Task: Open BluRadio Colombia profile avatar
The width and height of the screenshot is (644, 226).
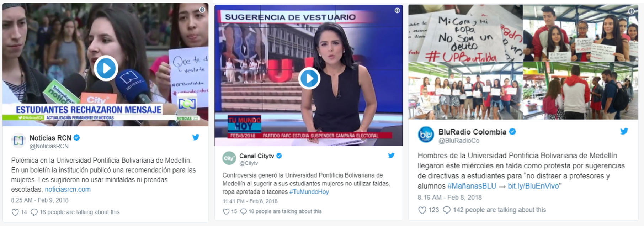Action: click(426, 135)
